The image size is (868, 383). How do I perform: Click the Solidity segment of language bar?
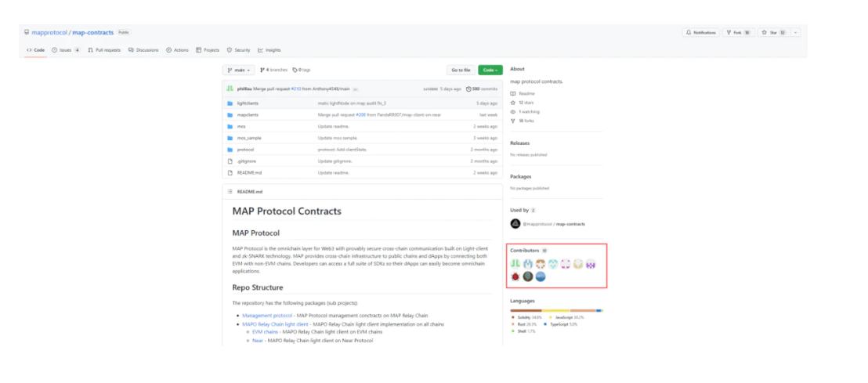point(525,310)
